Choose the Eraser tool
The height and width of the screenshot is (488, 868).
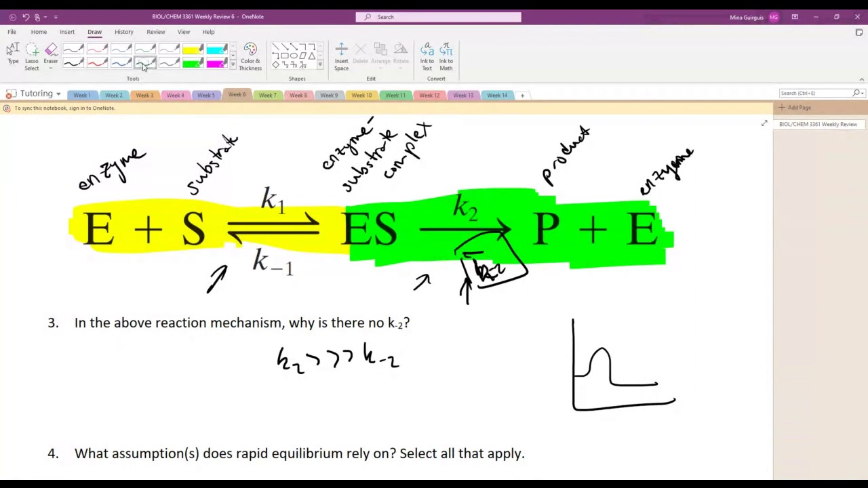[51, 53]
